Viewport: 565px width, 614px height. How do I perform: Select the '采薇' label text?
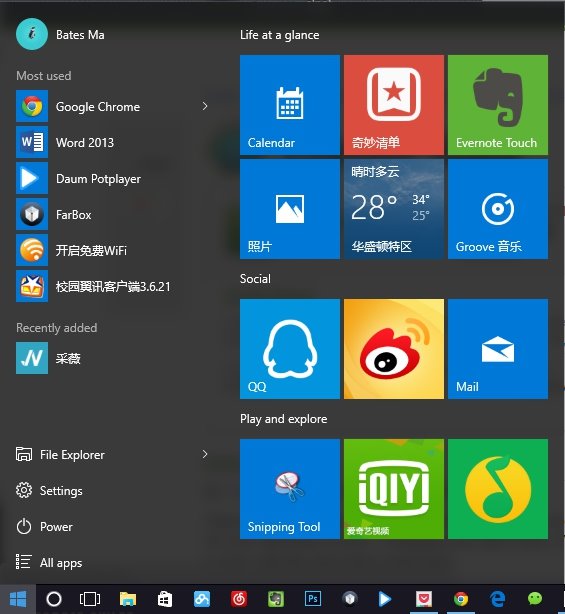point(68,358)
